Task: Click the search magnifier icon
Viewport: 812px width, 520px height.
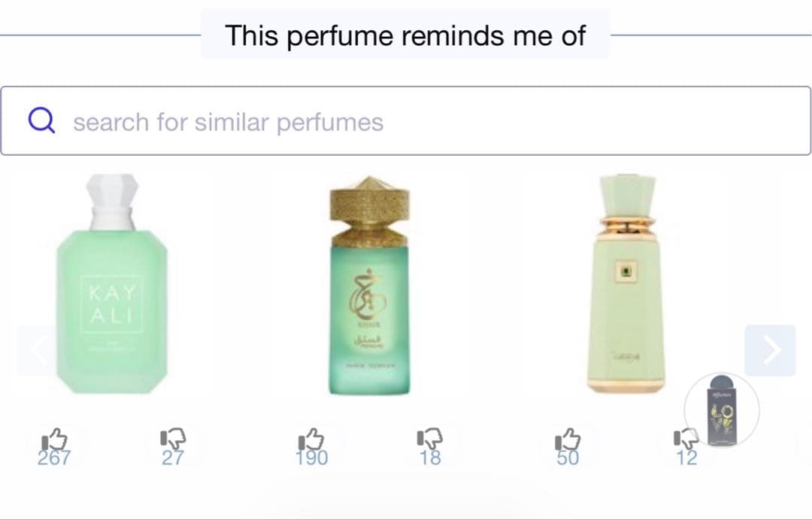Action: [x=41, y=120]
